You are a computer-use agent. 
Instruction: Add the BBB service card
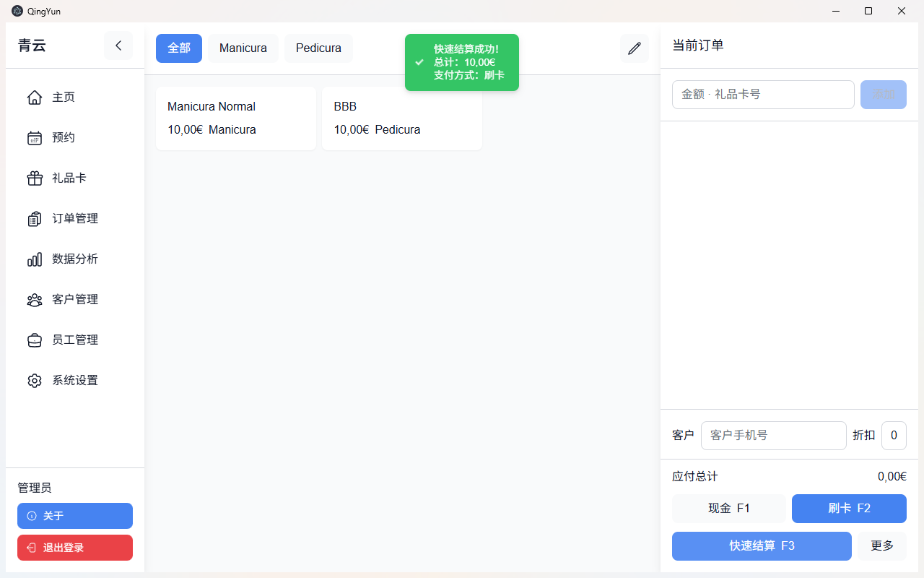[402, 118]
